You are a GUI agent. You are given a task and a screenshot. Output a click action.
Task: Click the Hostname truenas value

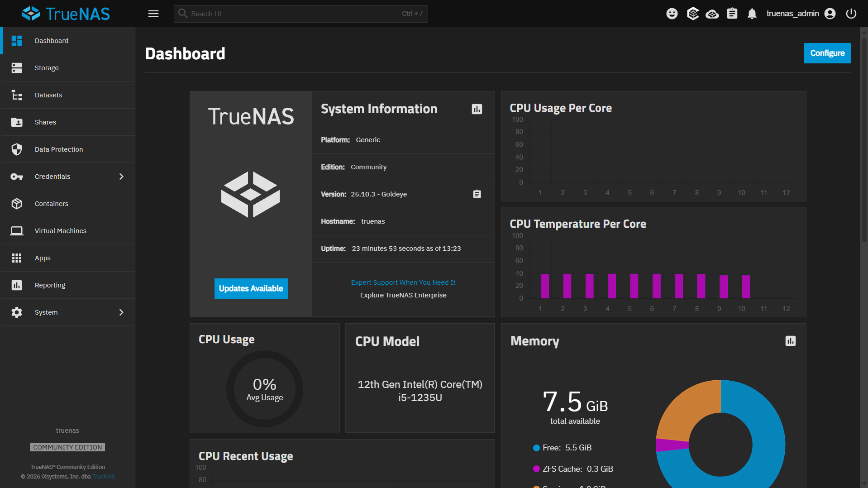point(373,221)
